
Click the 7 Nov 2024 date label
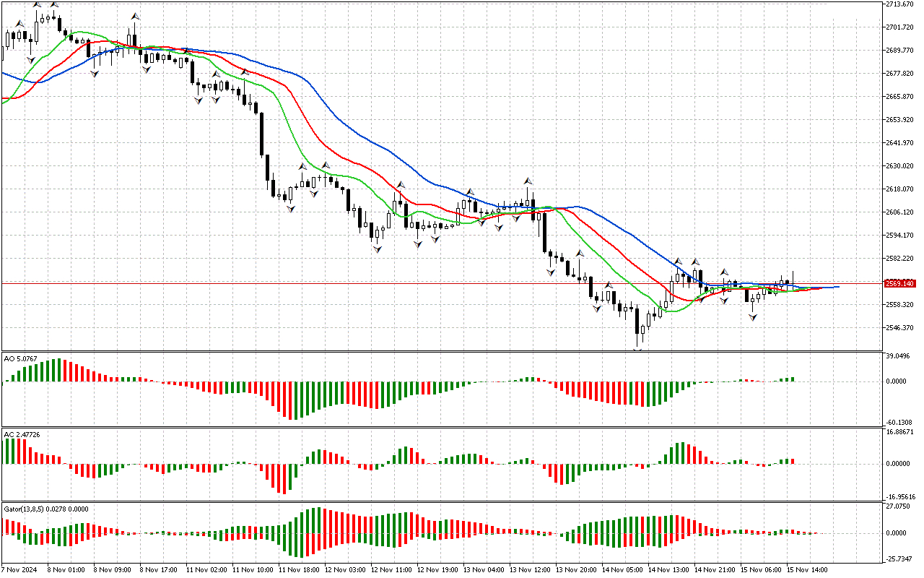(x=19, y=569)
